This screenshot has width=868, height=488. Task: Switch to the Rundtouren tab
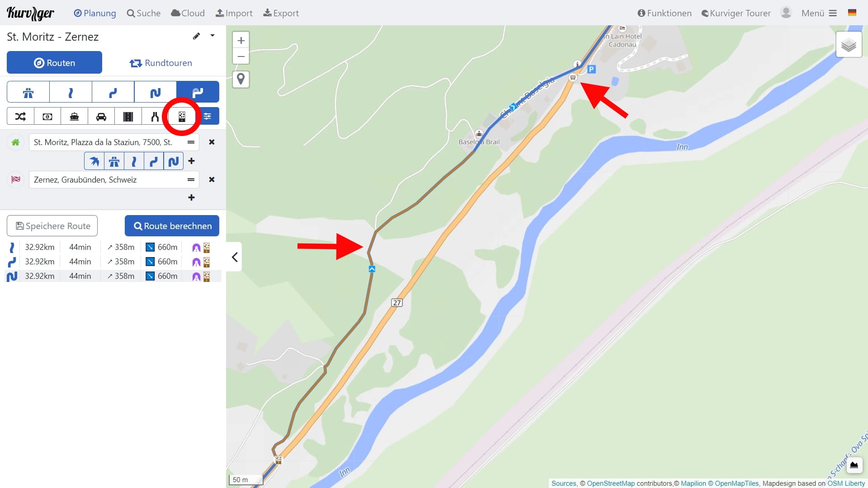point(160,63)
